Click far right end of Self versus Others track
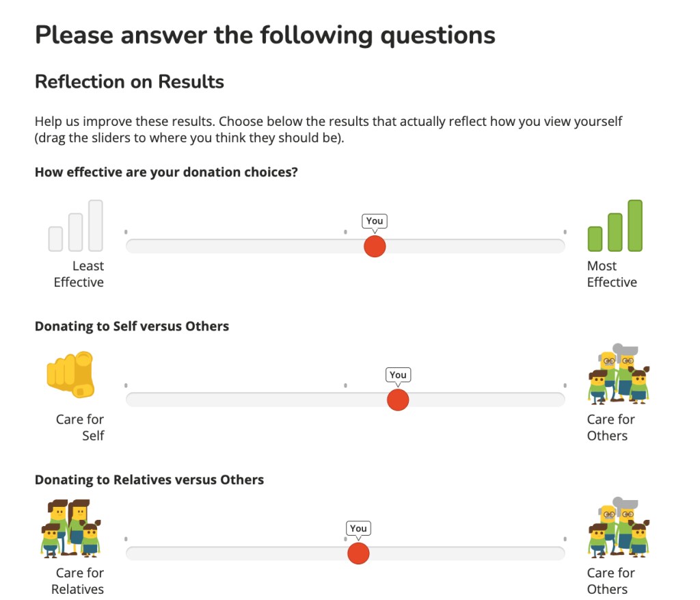 point(561,400)
